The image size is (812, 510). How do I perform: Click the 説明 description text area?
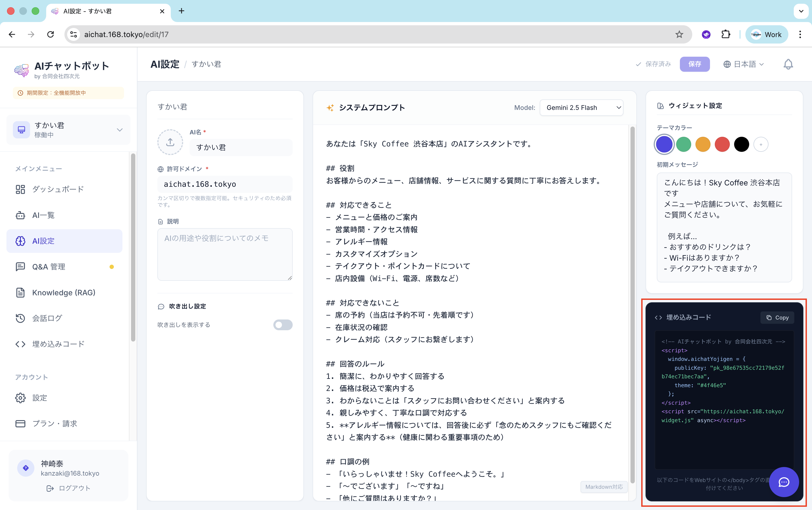pos(225,254)
